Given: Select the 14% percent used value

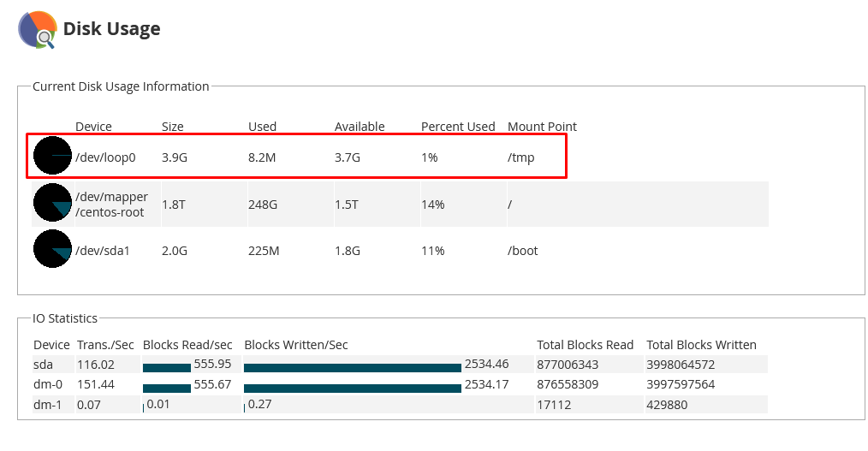Looking at the screenshot, I should coord(432,205).
